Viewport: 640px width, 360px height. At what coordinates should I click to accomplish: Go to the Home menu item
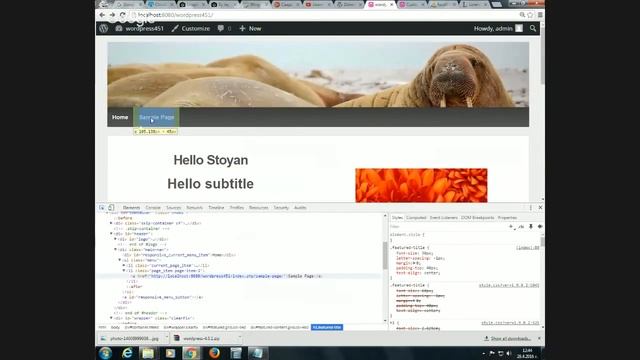(x=120, y=117)
